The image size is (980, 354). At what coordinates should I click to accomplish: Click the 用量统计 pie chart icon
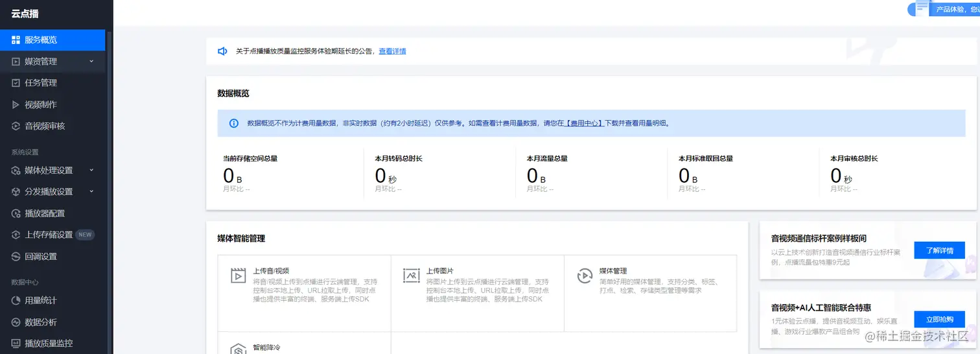click(16, 300)
